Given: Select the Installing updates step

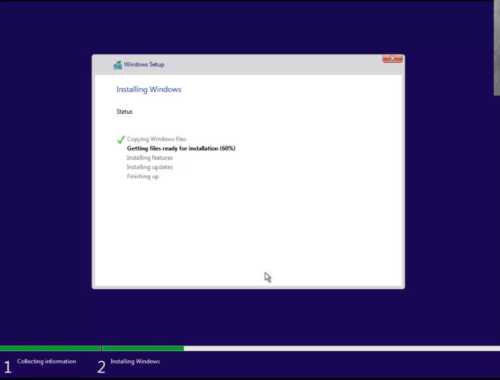Looking at the screenshot, I should 149,167.
